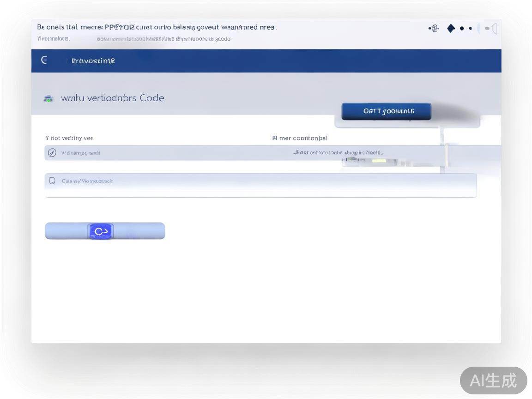532x399 pixels.
Task: Click the dark diamond icon in the header
Action: pyautogui.click(x=451, y=29)
